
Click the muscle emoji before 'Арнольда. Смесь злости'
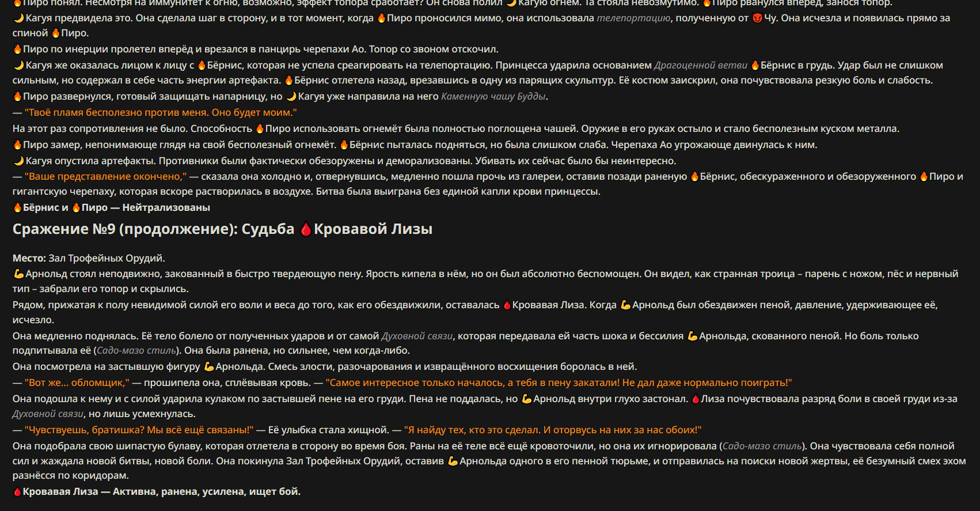click(209, 366)
